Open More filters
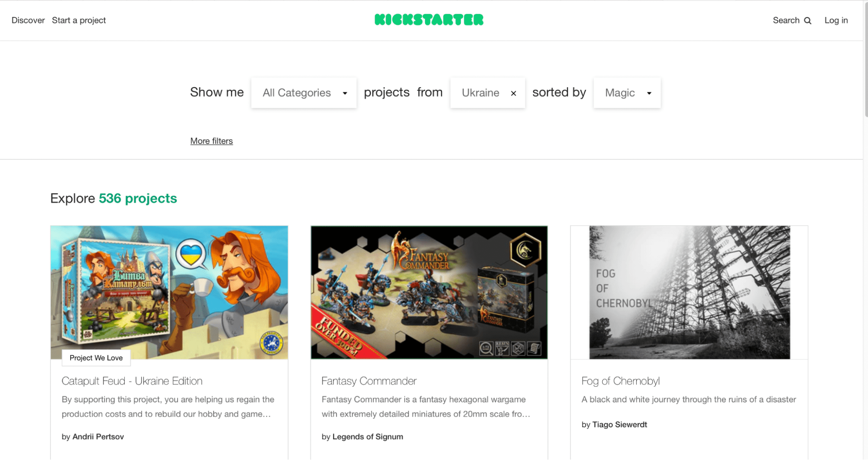 (x=211, y=141)
